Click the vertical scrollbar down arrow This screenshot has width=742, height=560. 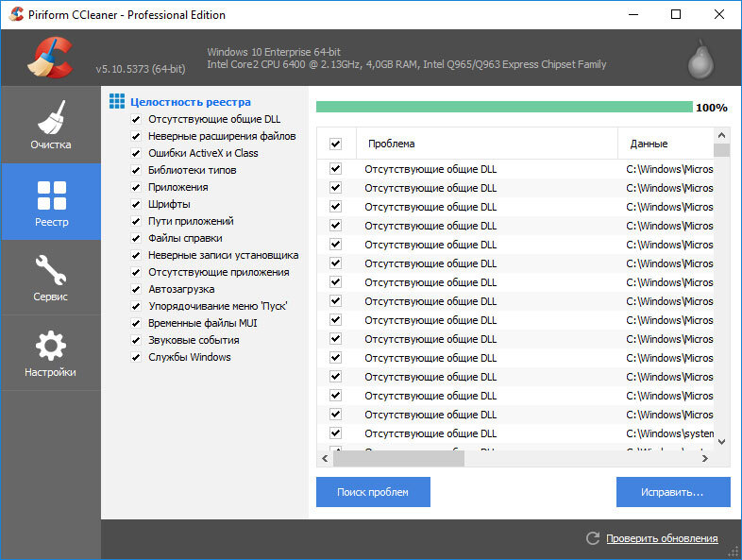click(x=721, y=442)
